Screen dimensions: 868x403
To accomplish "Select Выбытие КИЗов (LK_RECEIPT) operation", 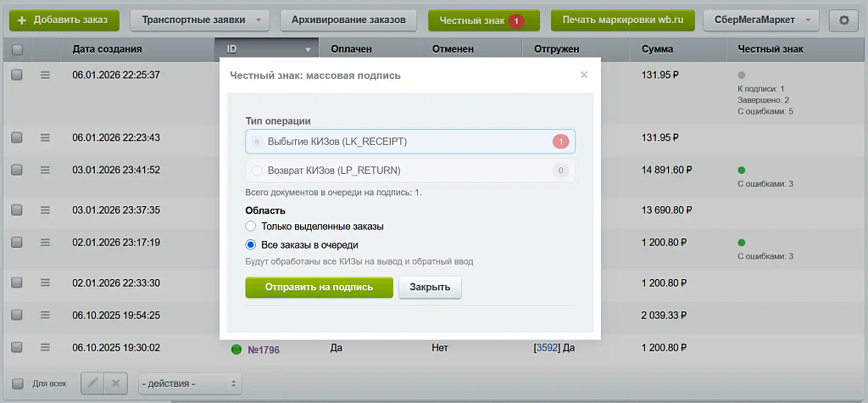I will 410,142.
